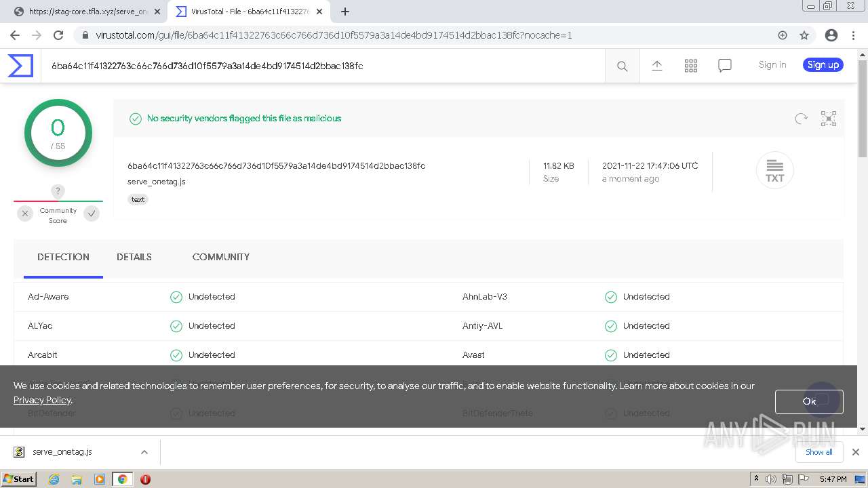Click the hash search input field
The image size is (868, 488).
click(x=323, y=66)
